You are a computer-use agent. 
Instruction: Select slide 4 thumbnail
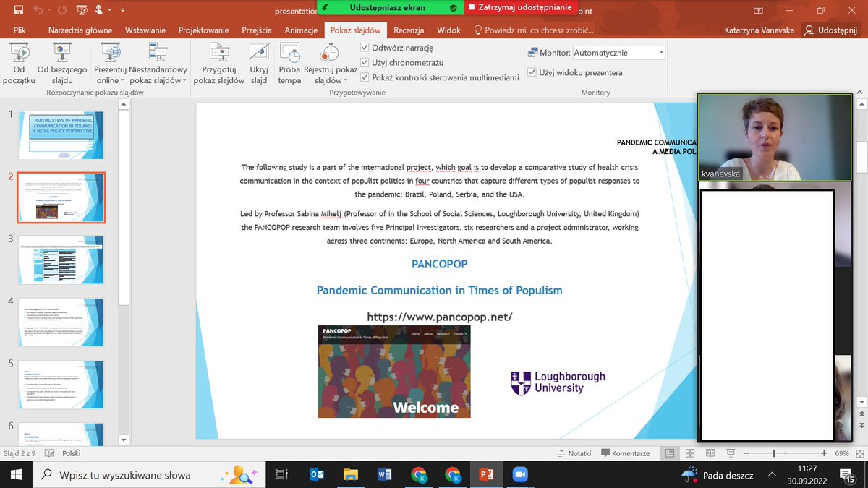tap(61, 322)
